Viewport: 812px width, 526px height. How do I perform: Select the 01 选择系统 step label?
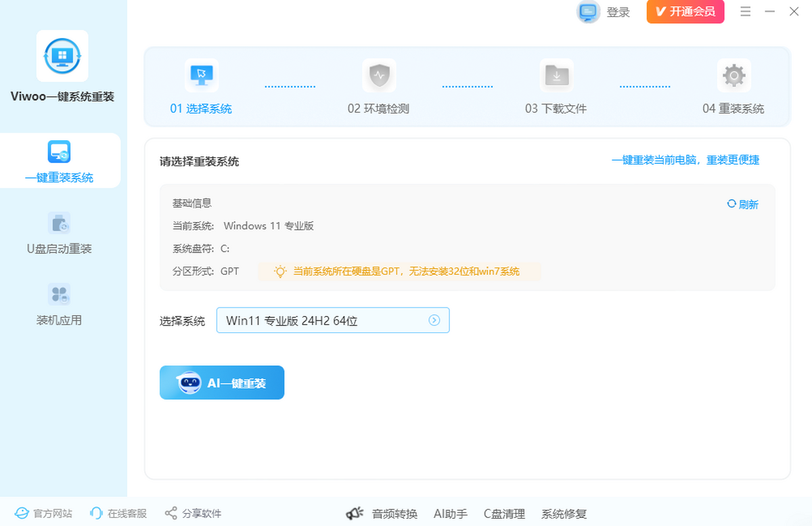coord(201,108)
